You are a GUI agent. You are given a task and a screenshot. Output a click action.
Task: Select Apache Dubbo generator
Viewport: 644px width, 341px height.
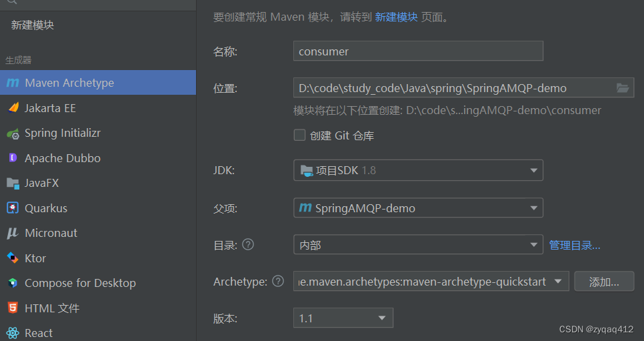point(98,158)
